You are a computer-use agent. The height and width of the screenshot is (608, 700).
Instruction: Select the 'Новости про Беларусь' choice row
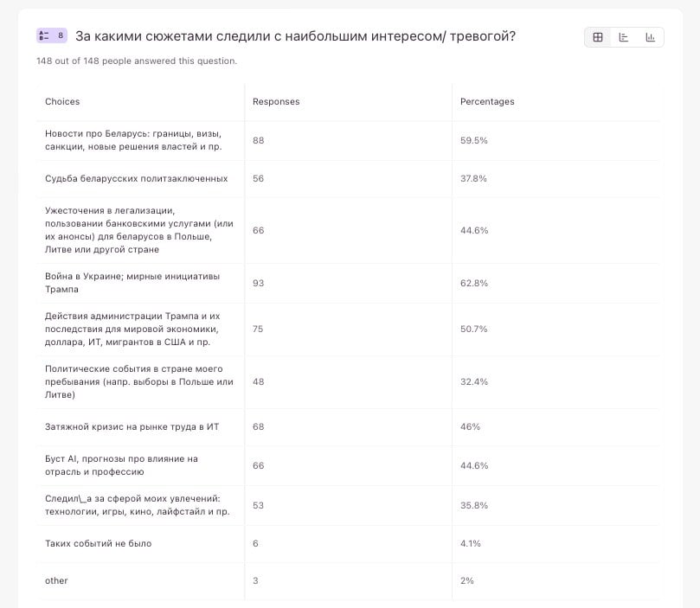[x=133, y=140]
